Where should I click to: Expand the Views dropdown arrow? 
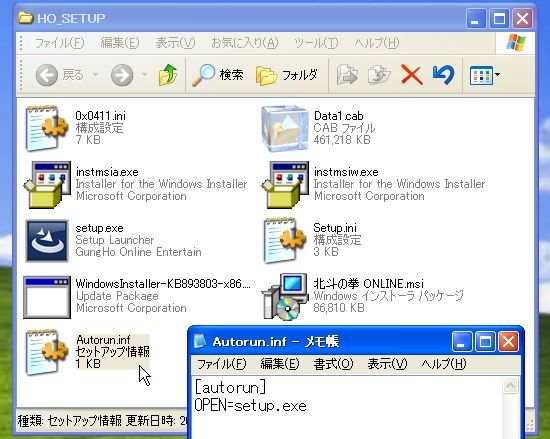click(x=497, y=75)
